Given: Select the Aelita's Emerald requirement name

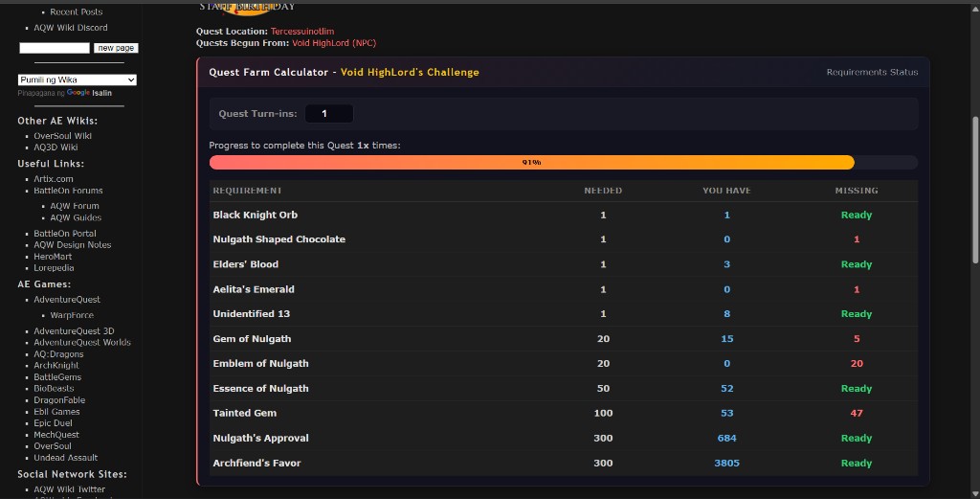Looking at the screenshot, I should (253, 289).
